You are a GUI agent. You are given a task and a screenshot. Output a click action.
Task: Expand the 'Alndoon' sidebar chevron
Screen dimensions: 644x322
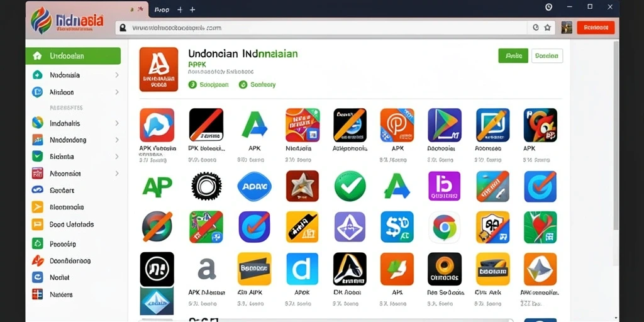[x=117, y=92]
